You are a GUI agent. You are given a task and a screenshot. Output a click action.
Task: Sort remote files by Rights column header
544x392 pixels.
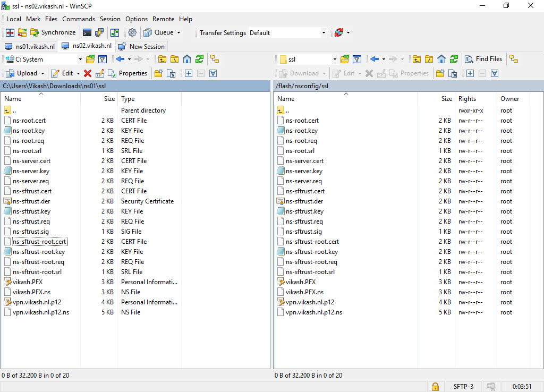point(476,98)
